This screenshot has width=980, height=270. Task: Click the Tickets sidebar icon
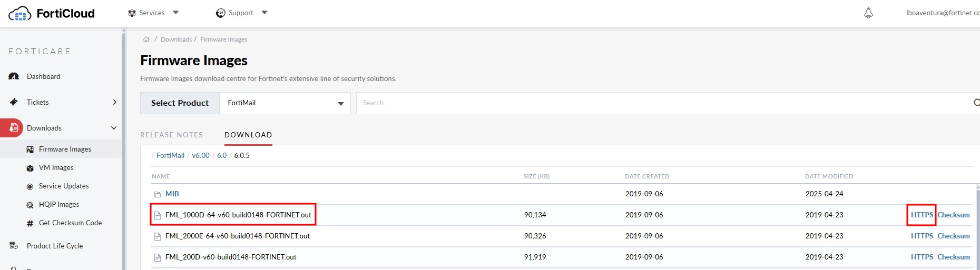(x=14, y=102)
